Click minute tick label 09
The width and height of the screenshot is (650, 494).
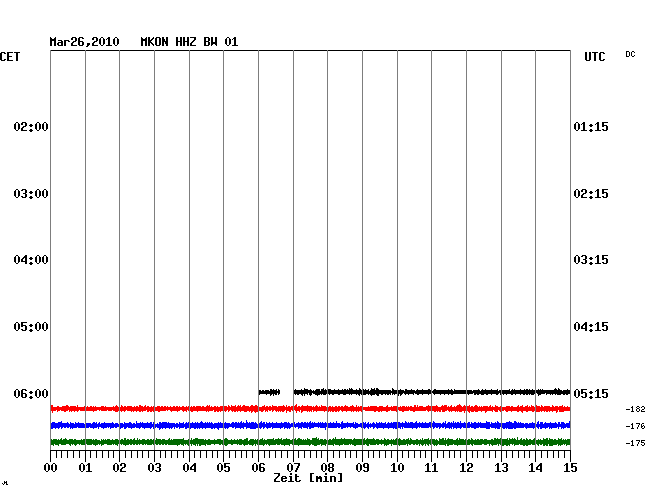[x=362, y=468]
